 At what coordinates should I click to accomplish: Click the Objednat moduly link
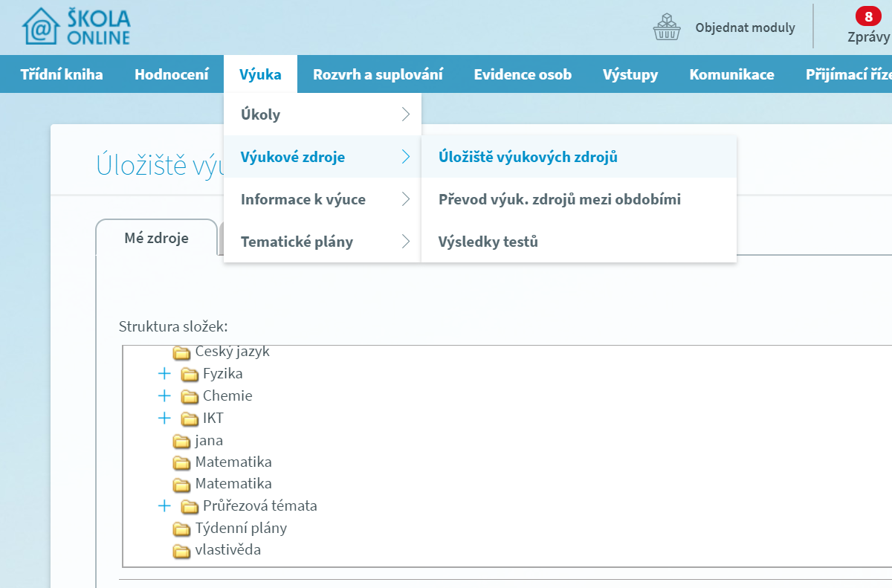tap(745, 28)
